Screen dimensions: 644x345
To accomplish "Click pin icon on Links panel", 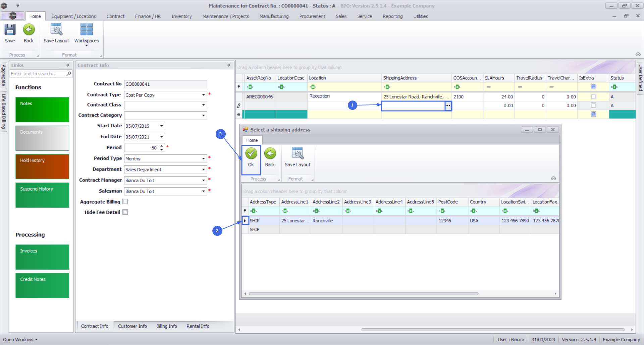I will click(x=68, y=65).
